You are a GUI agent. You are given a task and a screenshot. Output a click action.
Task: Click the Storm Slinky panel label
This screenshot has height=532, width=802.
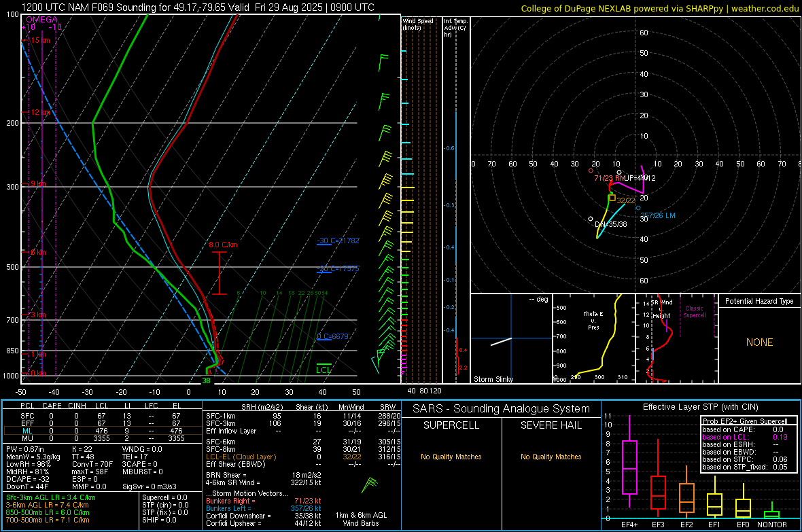pyautogui.click(x=493, y=379)
